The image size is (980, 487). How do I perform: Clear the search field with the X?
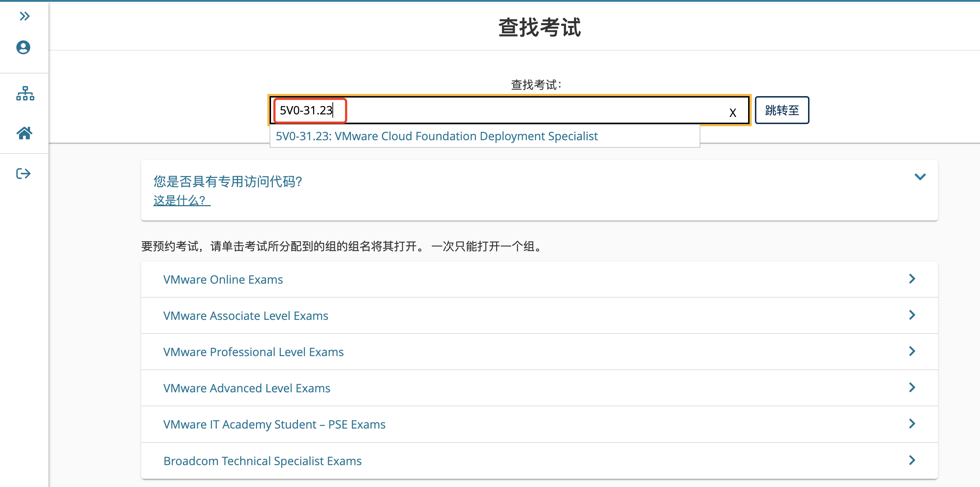point(733,113)
